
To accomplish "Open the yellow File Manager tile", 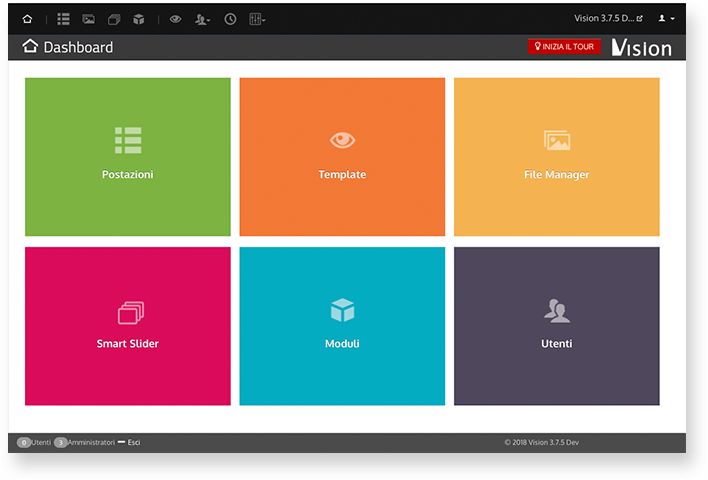I will click(557, 157).
